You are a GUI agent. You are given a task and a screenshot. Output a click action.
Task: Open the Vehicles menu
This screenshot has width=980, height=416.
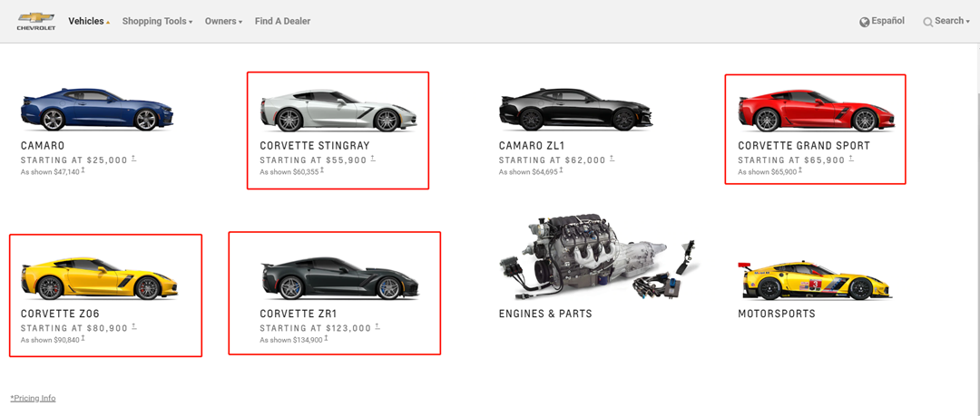[x=89, y=21]
